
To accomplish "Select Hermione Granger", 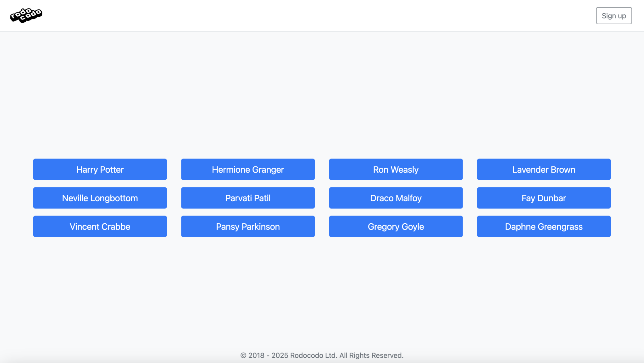I will pyautogui.click(x=248, y=169).
